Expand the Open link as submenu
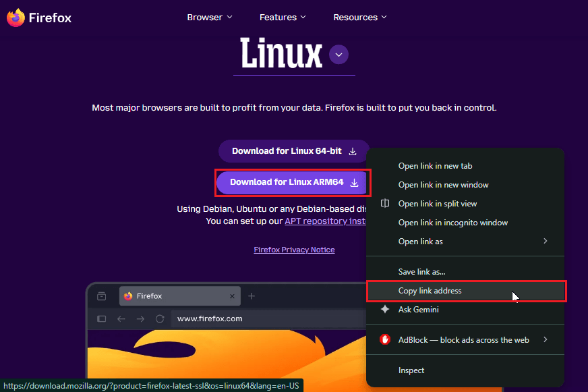588x392 pixels. pos(465,242)
